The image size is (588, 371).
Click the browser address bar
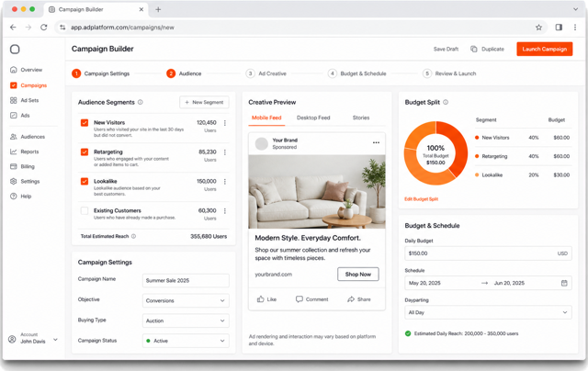point(300,28)
